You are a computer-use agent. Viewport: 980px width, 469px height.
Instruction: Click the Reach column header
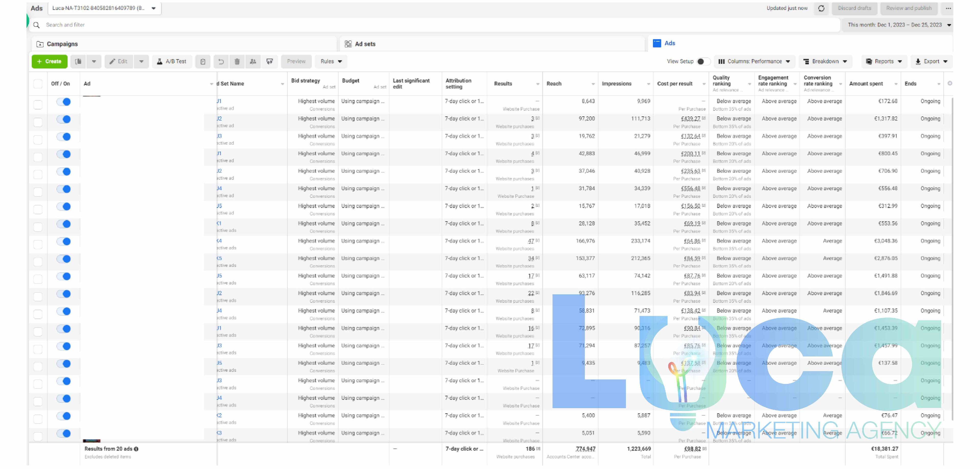pyautogui.click(x=570, y=84)
